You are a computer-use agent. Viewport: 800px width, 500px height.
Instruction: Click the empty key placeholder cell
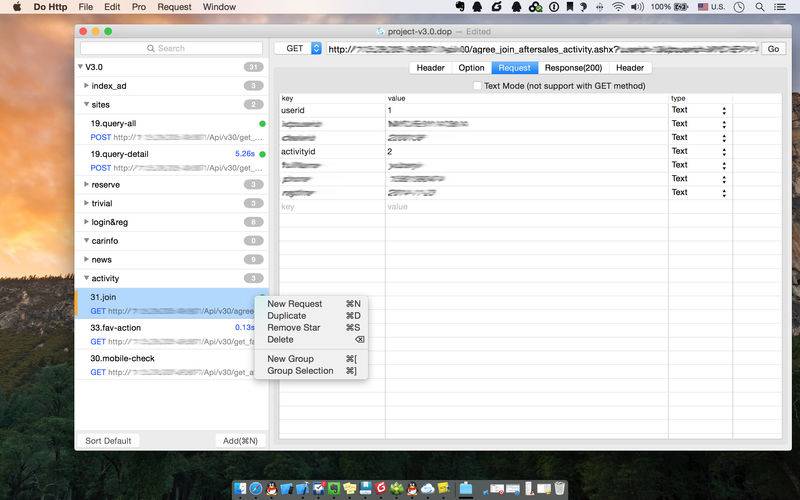tap(332, 207)
